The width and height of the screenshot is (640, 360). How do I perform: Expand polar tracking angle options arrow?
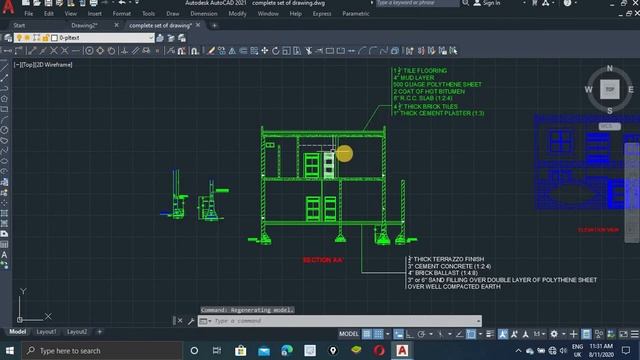[x=431, y=334]
